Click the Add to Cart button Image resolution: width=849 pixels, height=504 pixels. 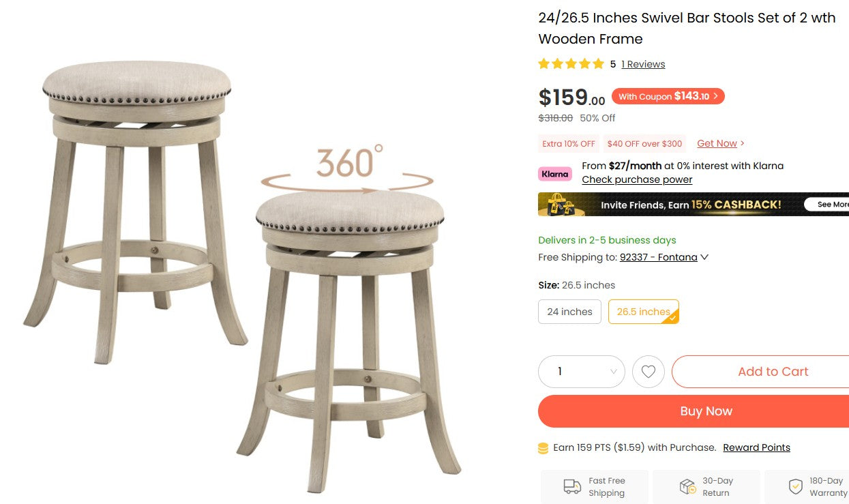pos(773,371)
